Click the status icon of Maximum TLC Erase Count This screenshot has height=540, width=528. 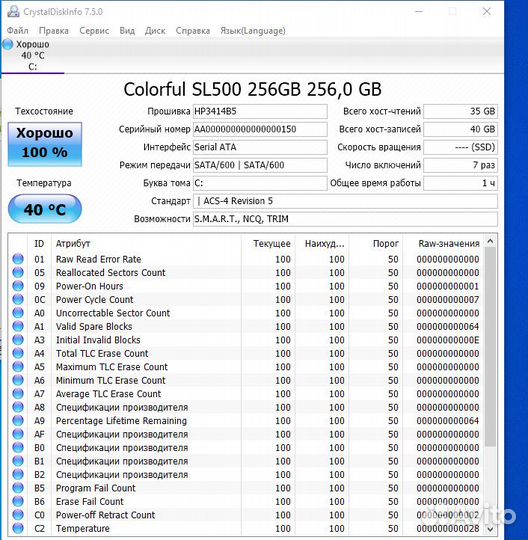pyautogui.click(x=18, y=367)
